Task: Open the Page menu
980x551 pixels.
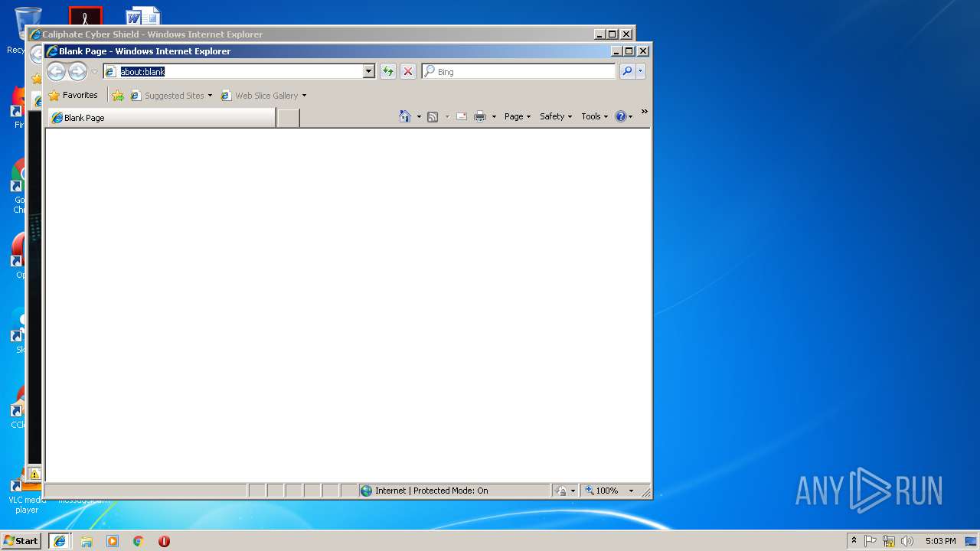Action: (x=518, y=116)
